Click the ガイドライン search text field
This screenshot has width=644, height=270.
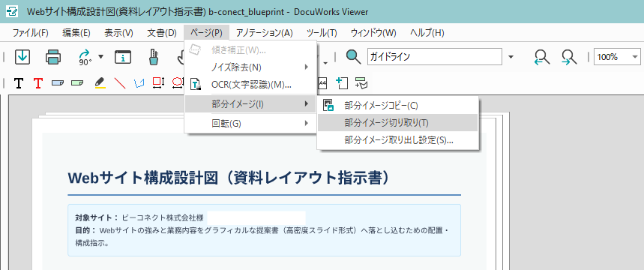point(435,57)
